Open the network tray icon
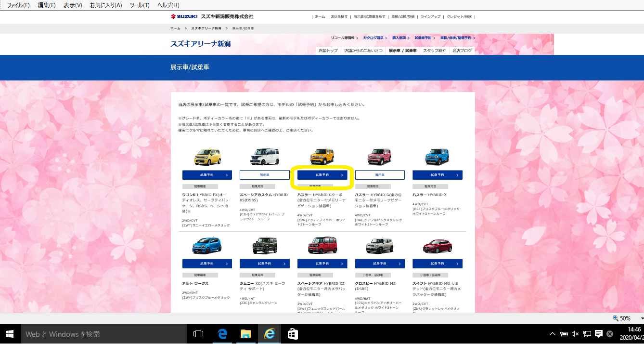Image resolution: width=644 pixels, height=344 pixels. 587,333
